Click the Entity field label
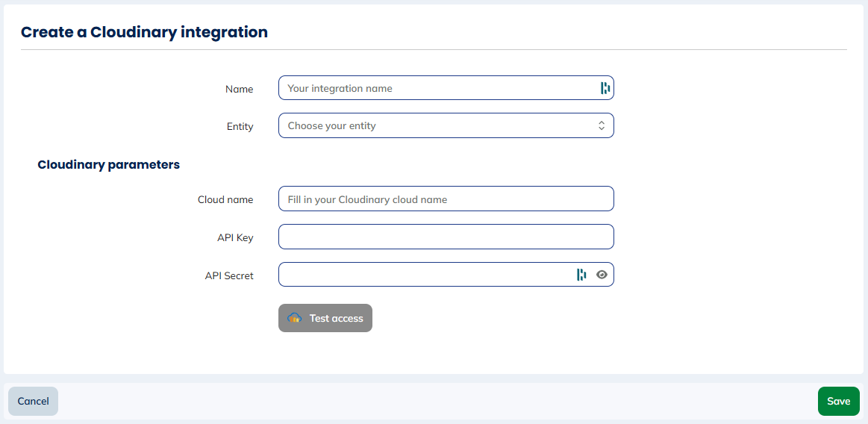Screen dimensions: 868x424 point(240,127)
